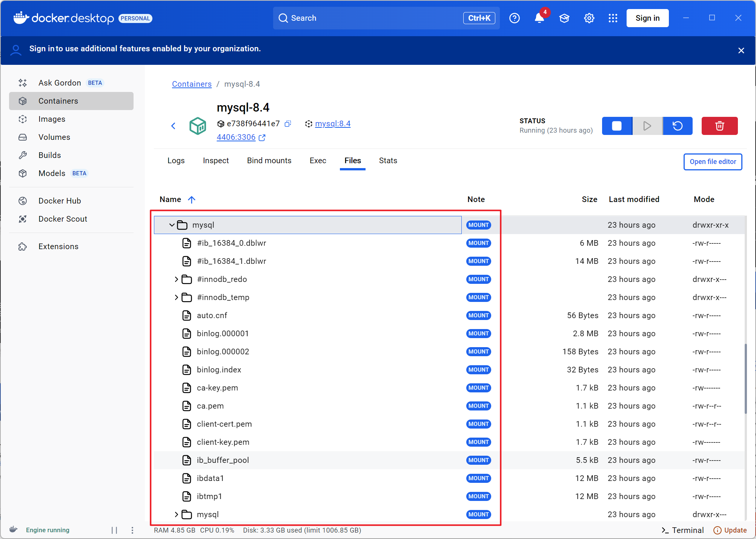Copy the container ID e738f96441e7
This screenshot has height=539, width=756.
tap(288, 124)
